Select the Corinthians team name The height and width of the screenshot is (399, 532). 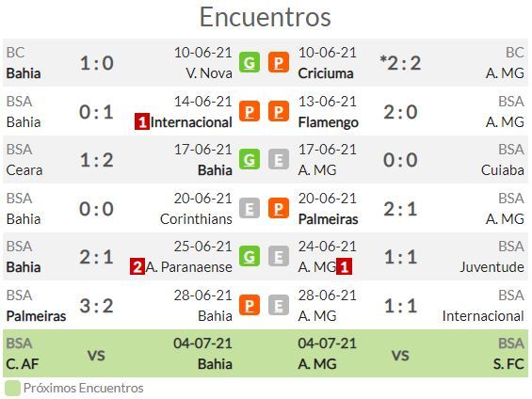(x=196, y=219)
